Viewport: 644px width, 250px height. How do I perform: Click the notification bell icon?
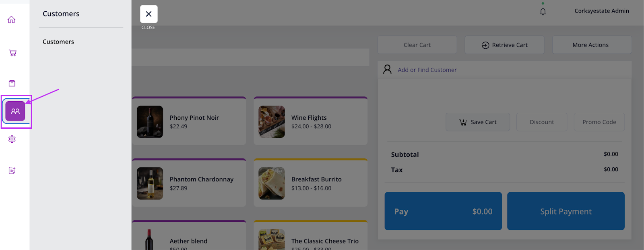[x=543, y=12]
